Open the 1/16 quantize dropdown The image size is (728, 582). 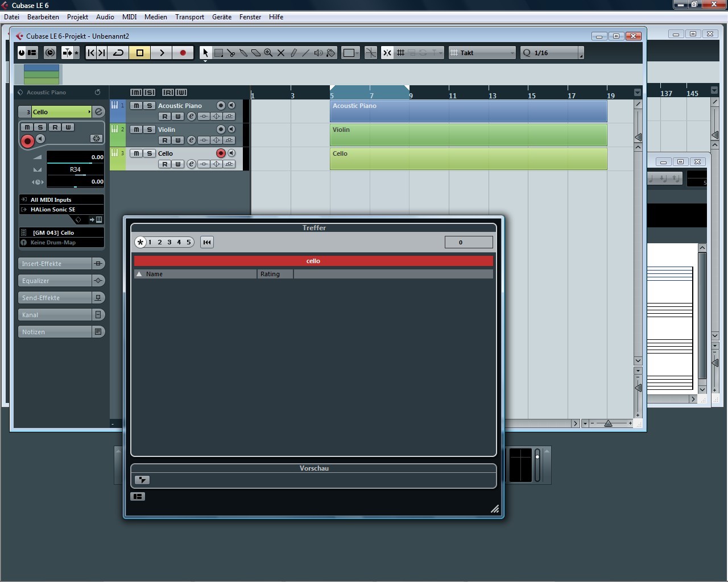pyautogui.click(x=552, y=53)
